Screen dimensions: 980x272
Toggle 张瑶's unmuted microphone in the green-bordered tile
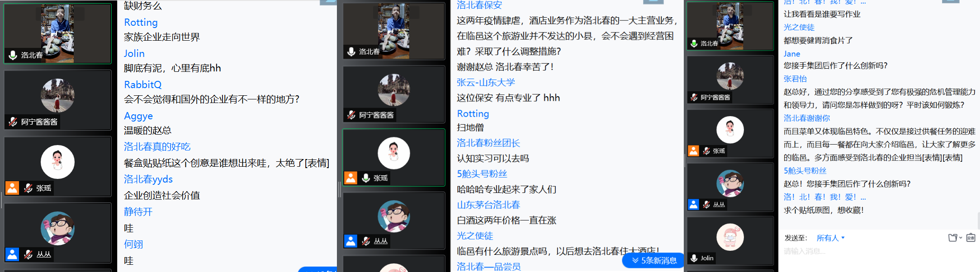pyautogui.click(x=366, y=178)
